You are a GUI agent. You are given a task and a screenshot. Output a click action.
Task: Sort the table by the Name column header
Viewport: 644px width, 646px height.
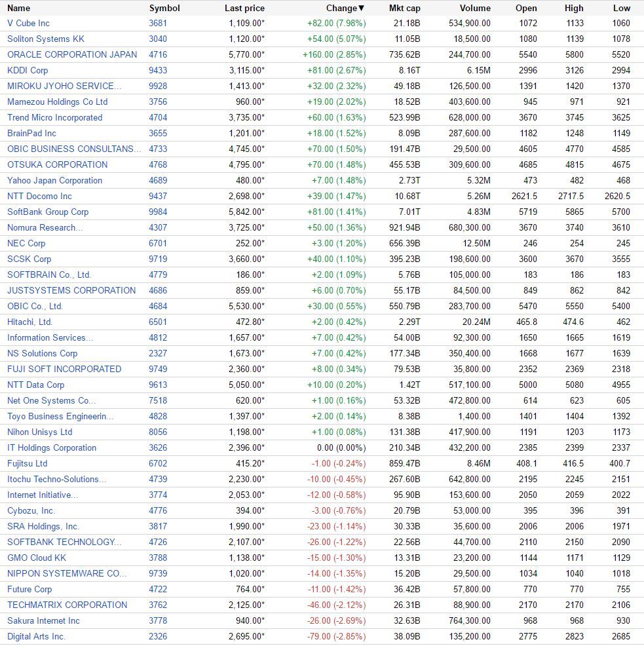[x=18, y=8]
